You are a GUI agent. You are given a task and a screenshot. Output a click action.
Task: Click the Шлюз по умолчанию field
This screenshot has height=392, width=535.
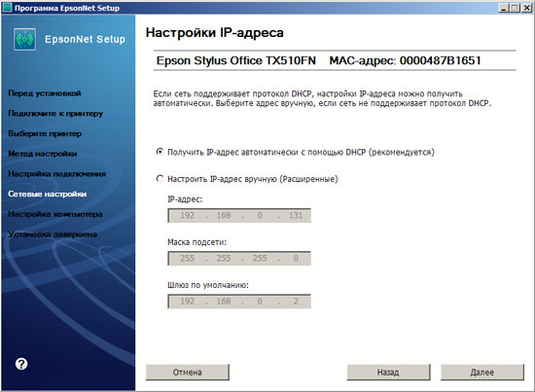pos(239,302)
